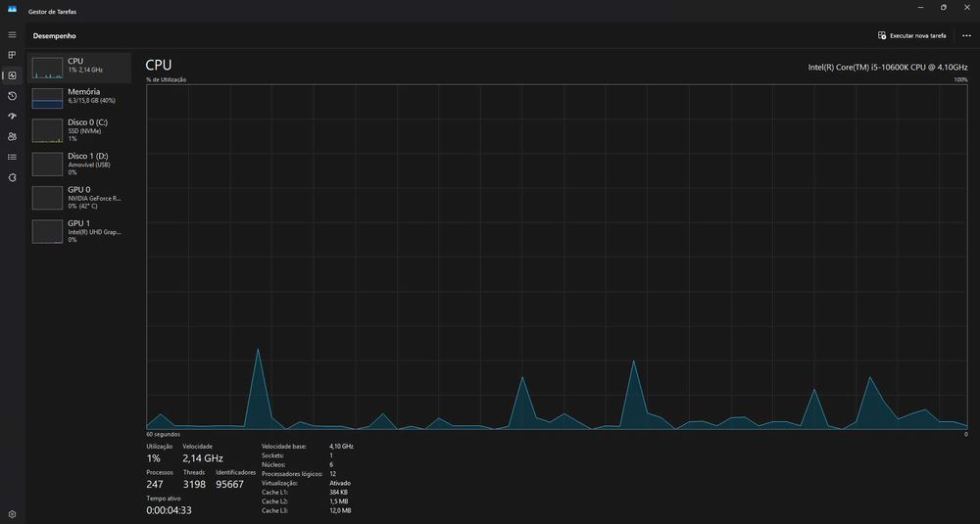
Task: Select the CPU entry in sidebar
Action: click(78, 68)
